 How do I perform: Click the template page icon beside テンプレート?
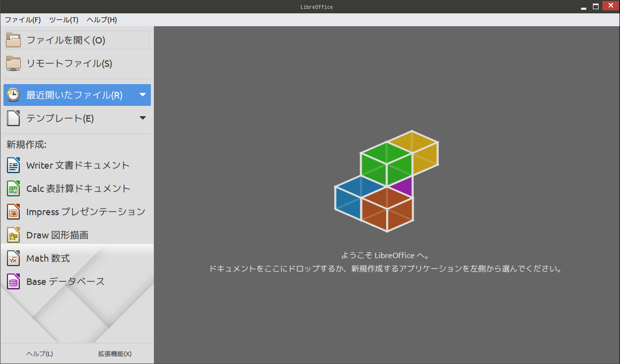pos(13,118)
